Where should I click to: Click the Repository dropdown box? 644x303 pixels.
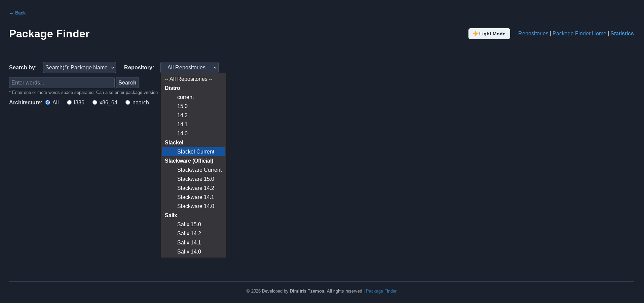pyautogui.click(x=189, y=68)
